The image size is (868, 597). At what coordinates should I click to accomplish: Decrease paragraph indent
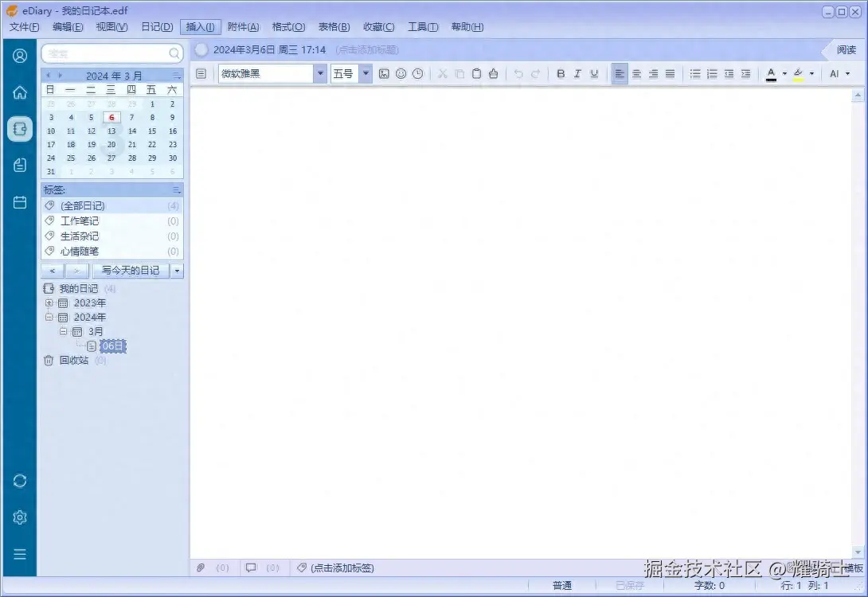pos(729,73)
